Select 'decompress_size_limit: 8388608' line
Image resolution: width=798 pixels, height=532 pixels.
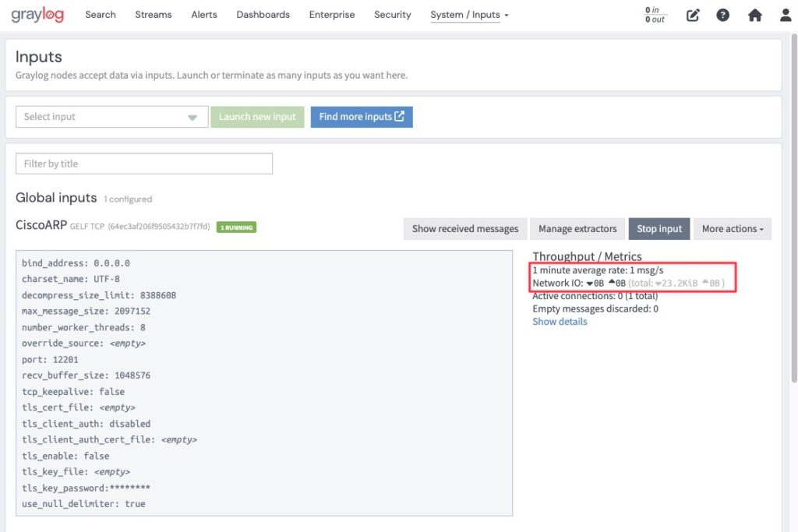tap(99, 295)
